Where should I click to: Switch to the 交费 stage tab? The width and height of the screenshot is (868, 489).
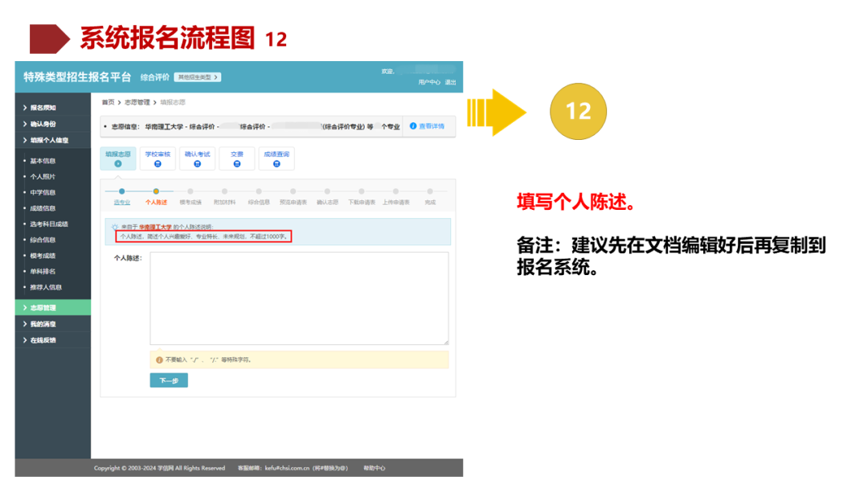[237, 158]
